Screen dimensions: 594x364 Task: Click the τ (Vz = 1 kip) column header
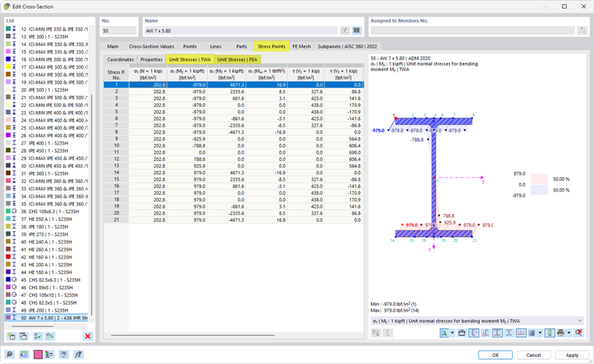point(344,74)
